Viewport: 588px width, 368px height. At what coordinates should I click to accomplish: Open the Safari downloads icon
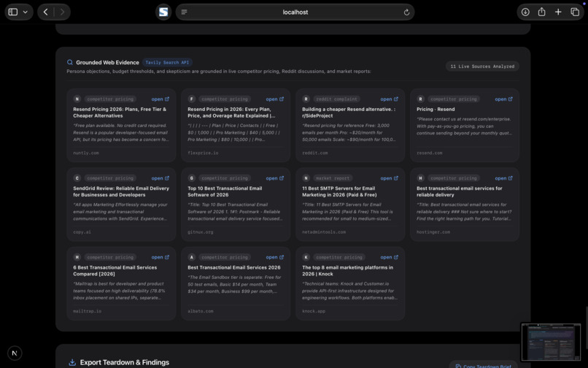[x=525, y=12]
